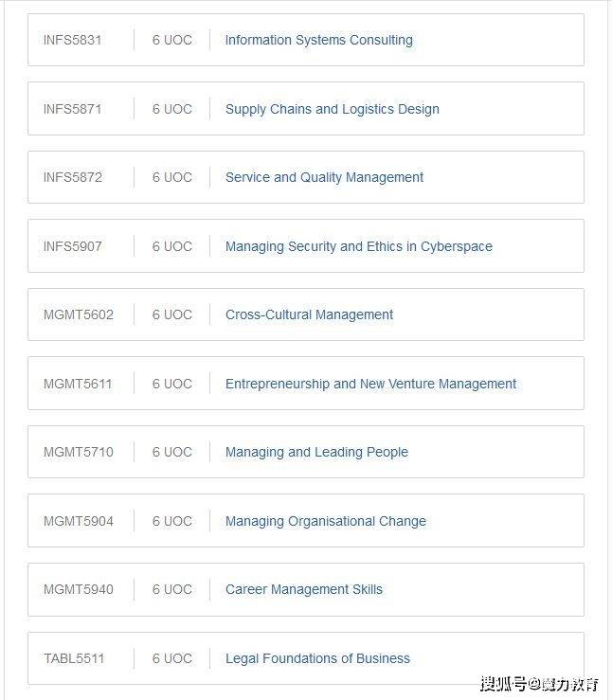Click course code MGMT5611

[x=77, y=384]
